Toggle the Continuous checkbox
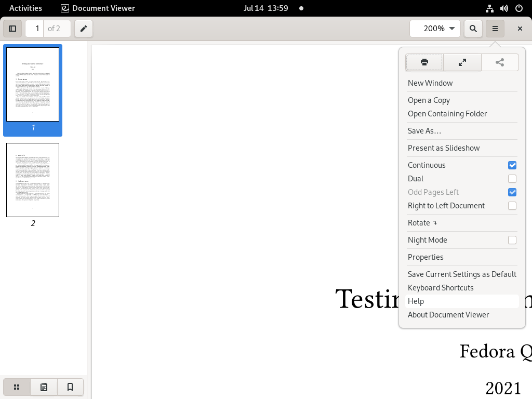Viewport: 532px width, 399px height. (x=512, y=165)
